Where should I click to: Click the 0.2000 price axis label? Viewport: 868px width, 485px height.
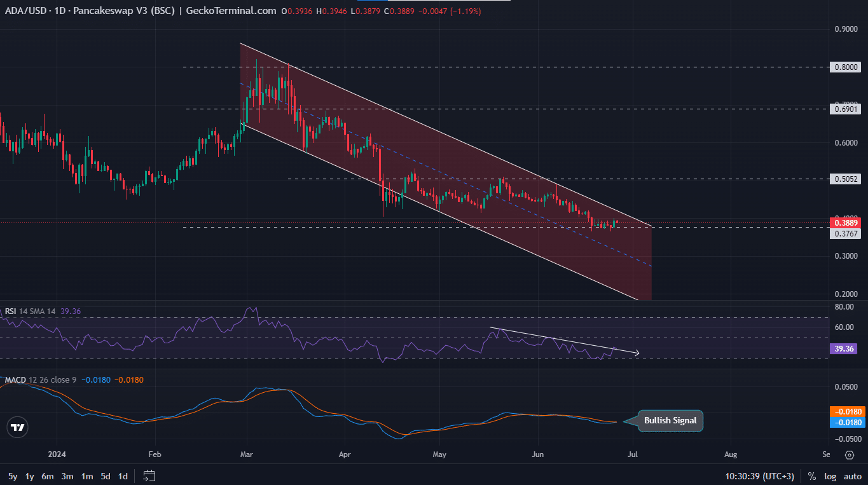click(x=845, y=294)
